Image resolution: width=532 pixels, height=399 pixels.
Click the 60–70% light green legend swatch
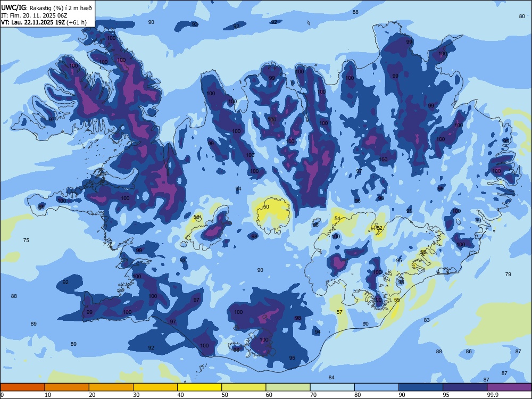coord(288,387)
